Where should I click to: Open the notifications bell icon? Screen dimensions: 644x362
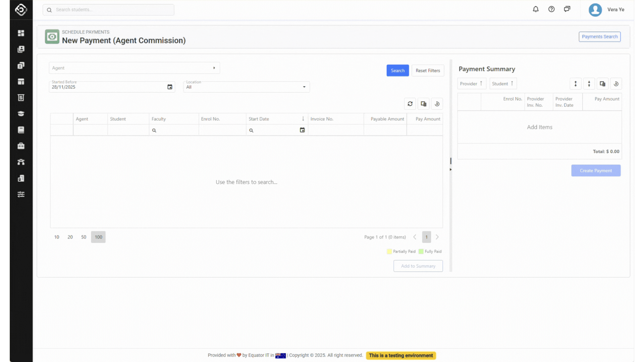[536, 9]
